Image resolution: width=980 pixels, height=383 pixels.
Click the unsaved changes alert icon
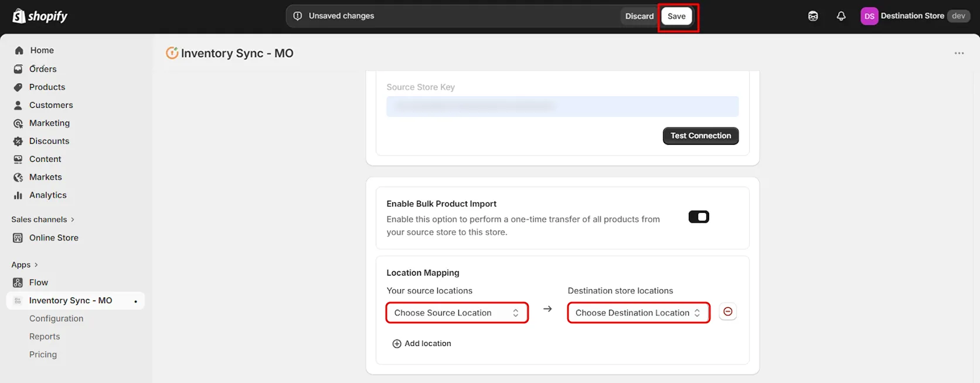[298, 16]
